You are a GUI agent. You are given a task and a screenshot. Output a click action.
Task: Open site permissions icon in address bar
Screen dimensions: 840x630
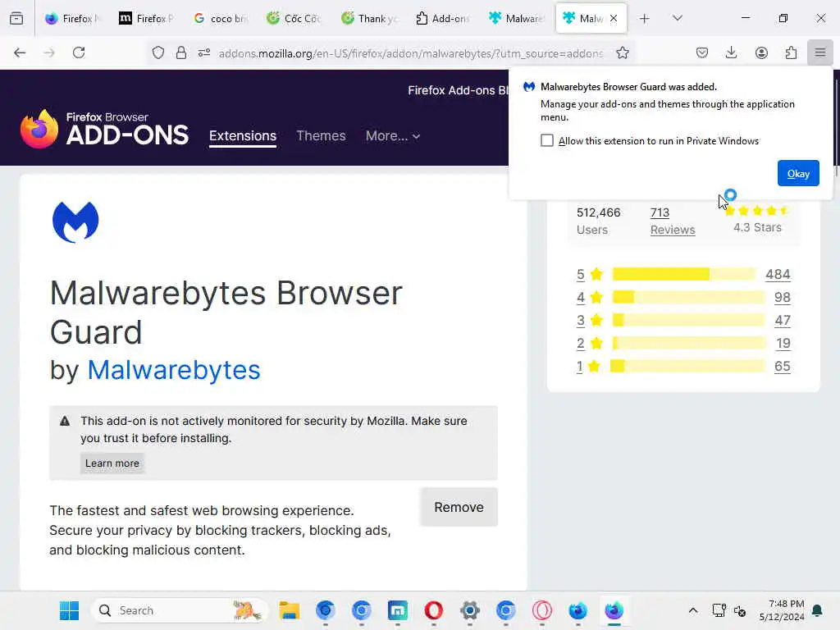point(204,52)
